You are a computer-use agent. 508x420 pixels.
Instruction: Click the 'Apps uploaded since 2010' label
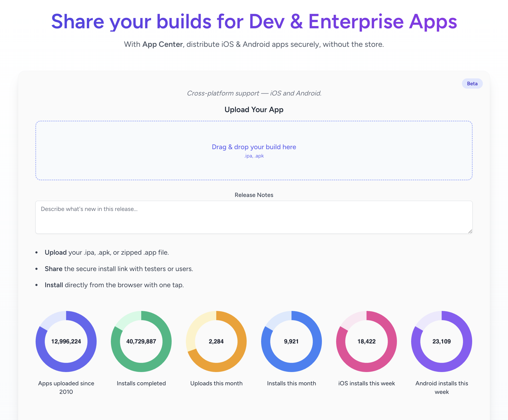(66, 387)
